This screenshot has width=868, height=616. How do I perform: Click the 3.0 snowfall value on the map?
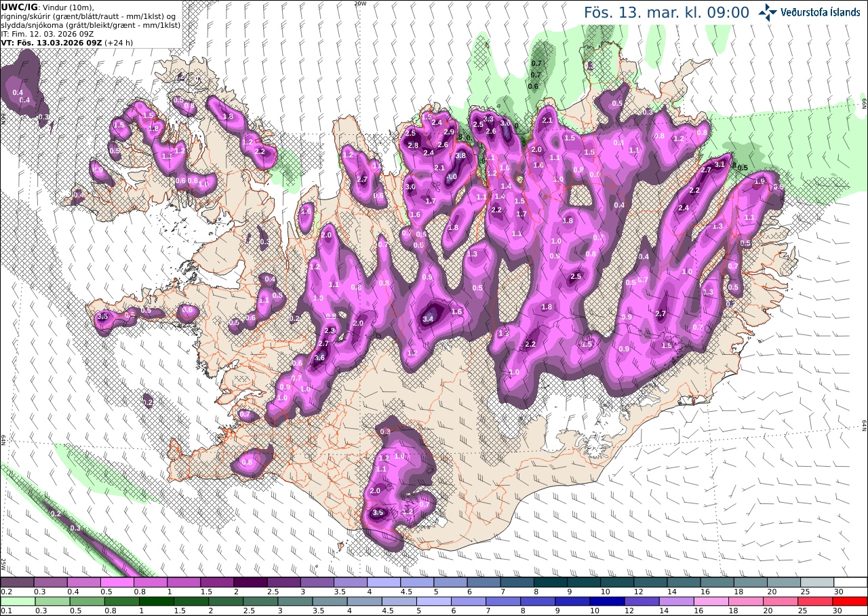[410, 187]
